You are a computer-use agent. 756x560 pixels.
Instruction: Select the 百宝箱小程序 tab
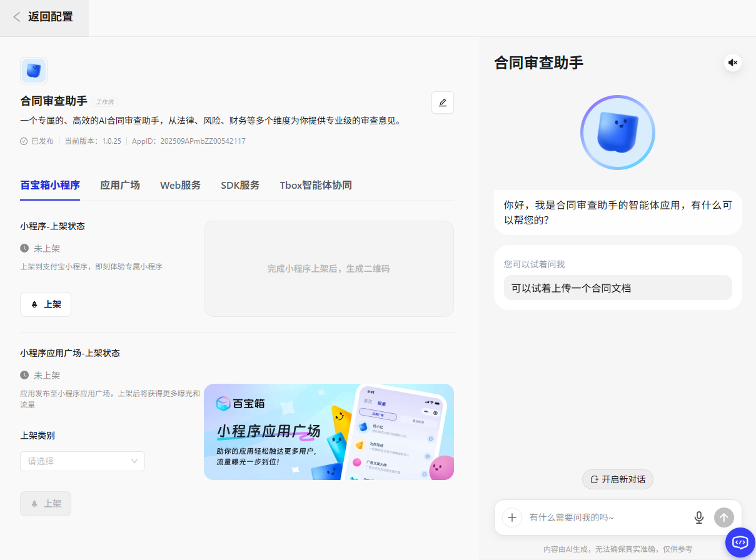pyautogui.click(x=50, y=185)
